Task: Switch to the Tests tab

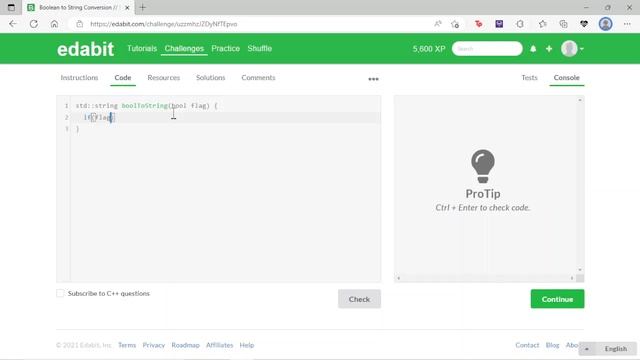Action: point(529,78)
